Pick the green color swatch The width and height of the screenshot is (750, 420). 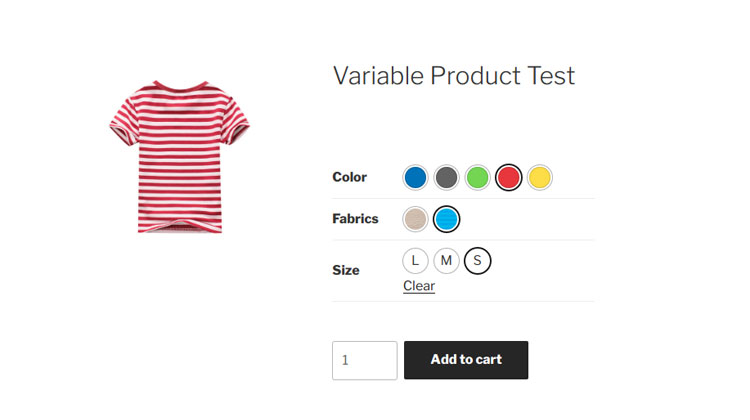[x=477, y=178]
